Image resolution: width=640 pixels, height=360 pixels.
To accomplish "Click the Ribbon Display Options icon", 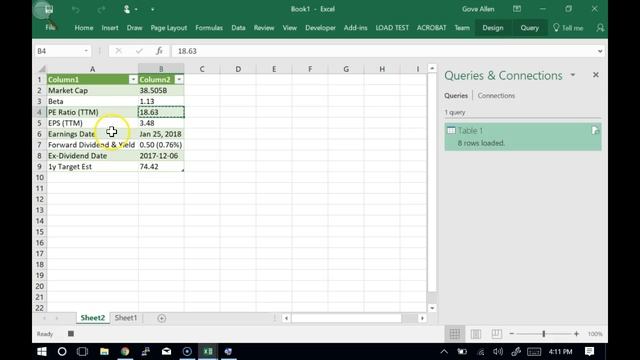I will click(x=517, y=9).
